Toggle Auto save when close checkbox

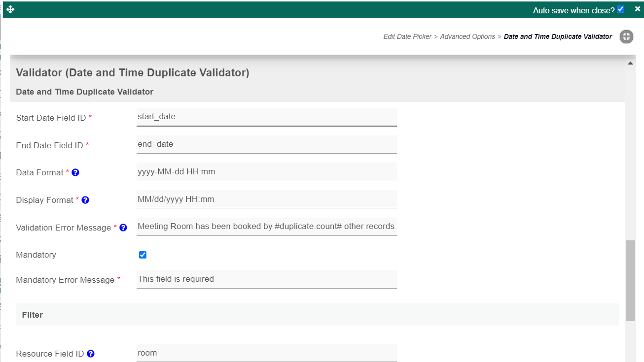(x=621, y=9)
